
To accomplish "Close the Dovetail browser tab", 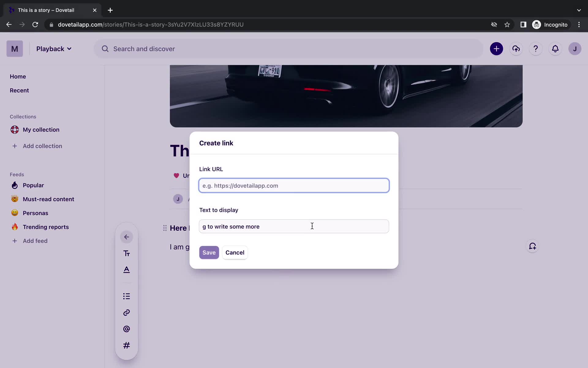I will (95, 10).
